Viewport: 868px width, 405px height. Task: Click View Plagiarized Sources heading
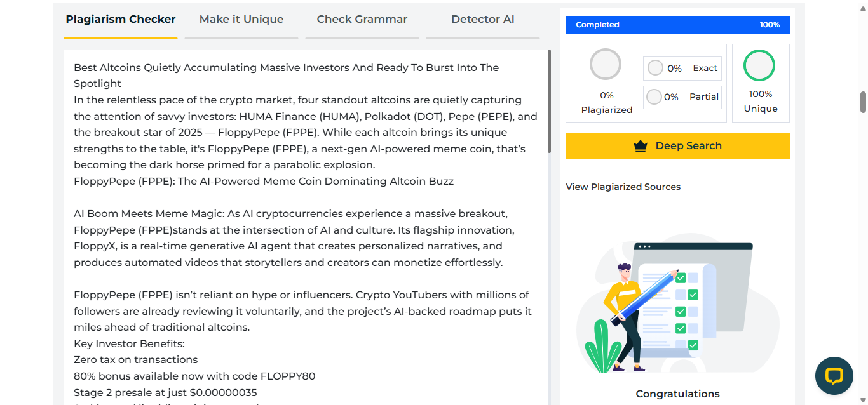(x=623, y=187)
